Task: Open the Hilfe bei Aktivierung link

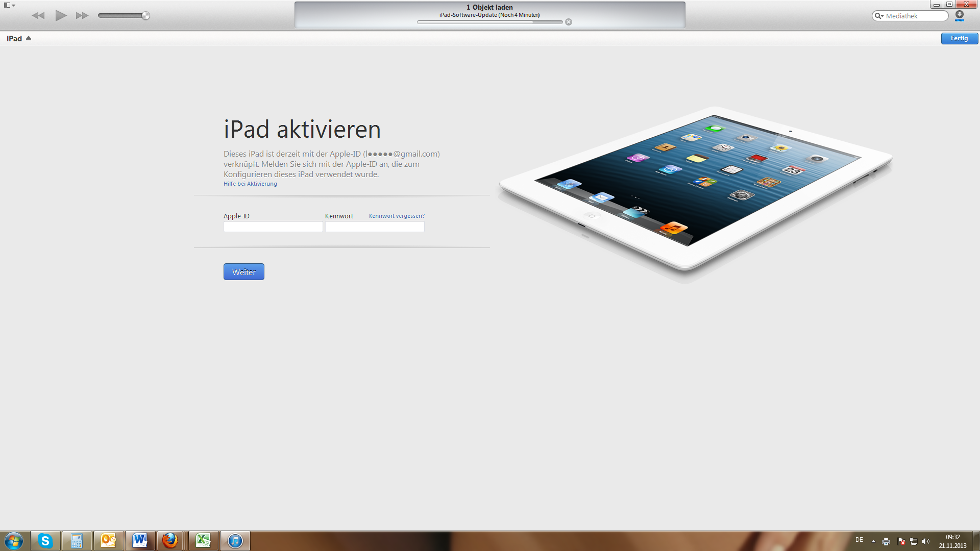Action: pyautogui.click(x=250, y=184)
